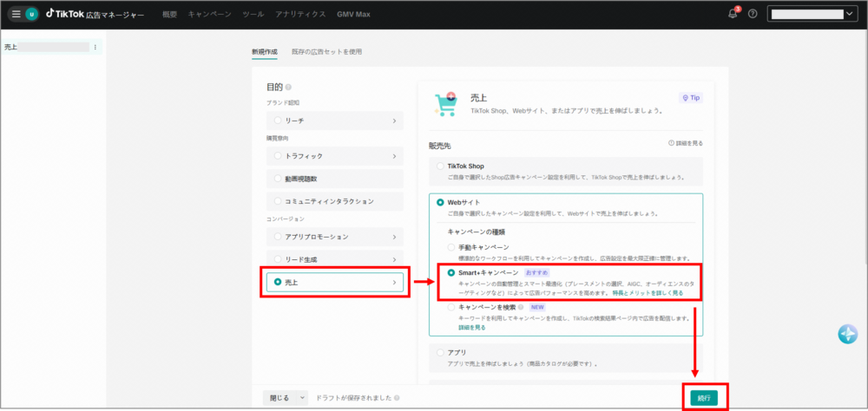Screen dimensions: 868x411
Task: Choose the 手動キャンペーン campaign type
Action: click(x=451, y=247)
